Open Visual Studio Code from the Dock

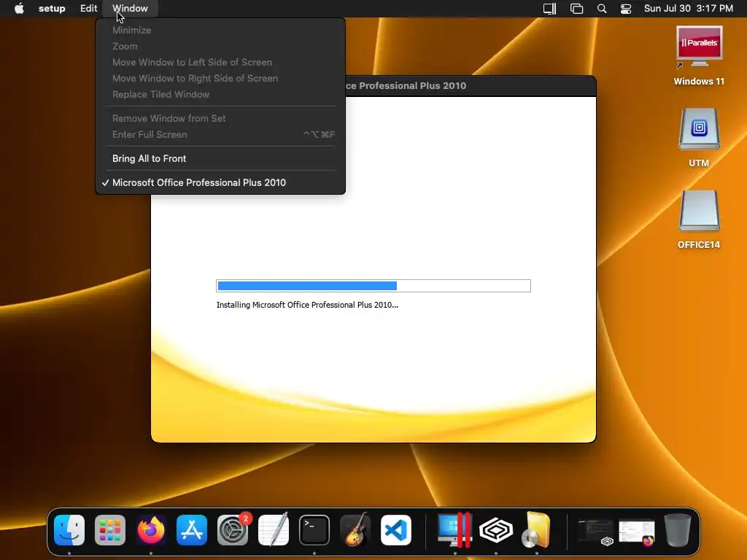tap(396, 529)
